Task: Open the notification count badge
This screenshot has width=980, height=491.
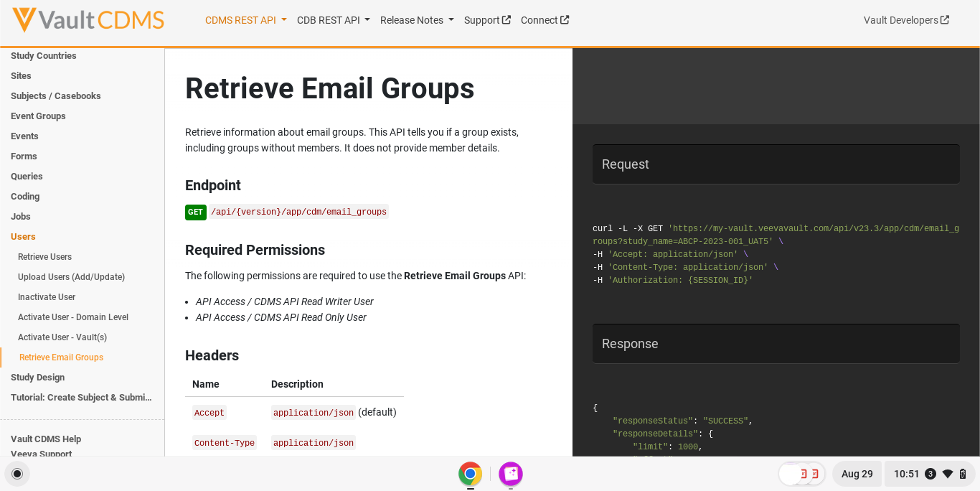Action: tap(930, 474)
